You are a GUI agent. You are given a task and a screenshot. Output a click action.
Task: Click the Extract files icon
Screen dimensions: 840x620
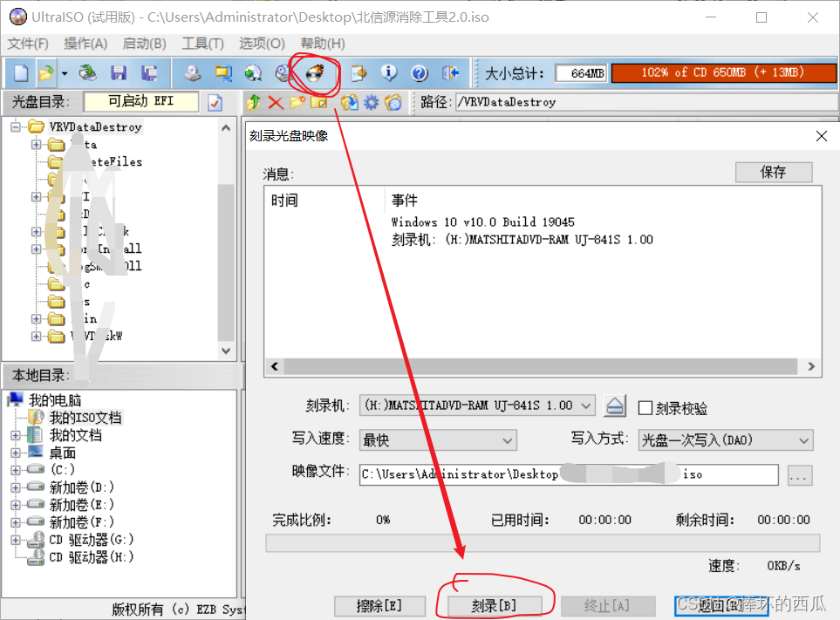pos(349,102)
